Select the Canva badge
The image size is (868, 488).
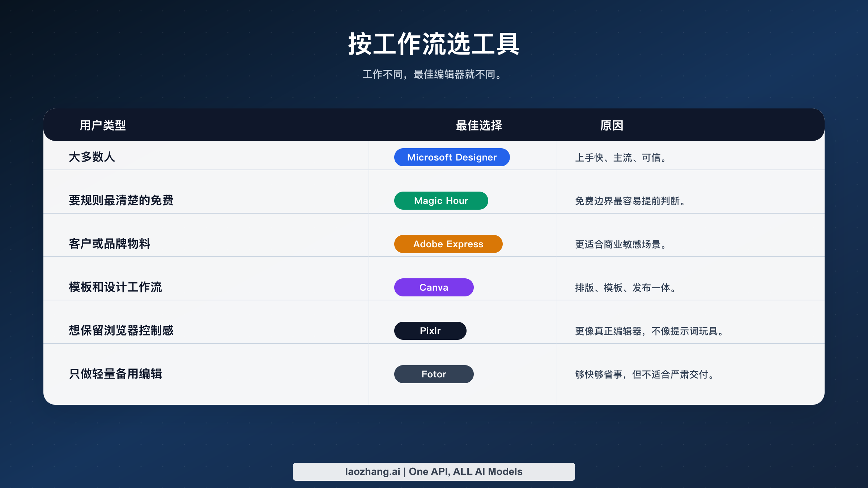pos(434,287)
